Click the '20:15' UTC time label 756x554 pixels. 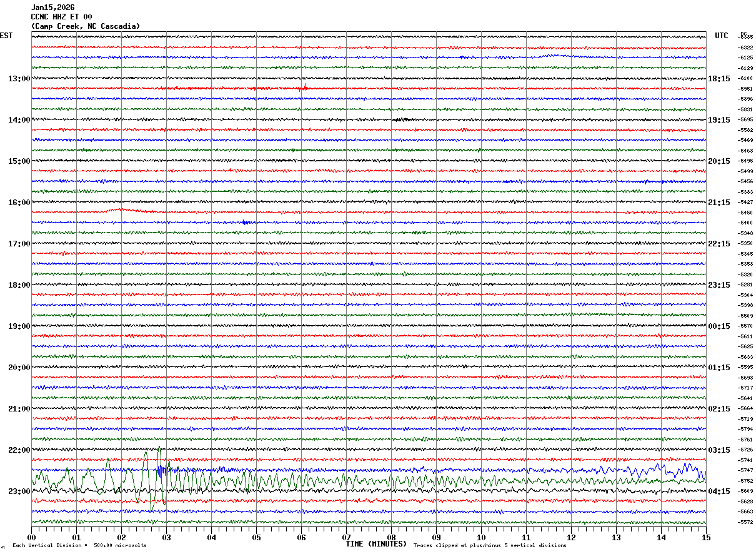(719, 161)
